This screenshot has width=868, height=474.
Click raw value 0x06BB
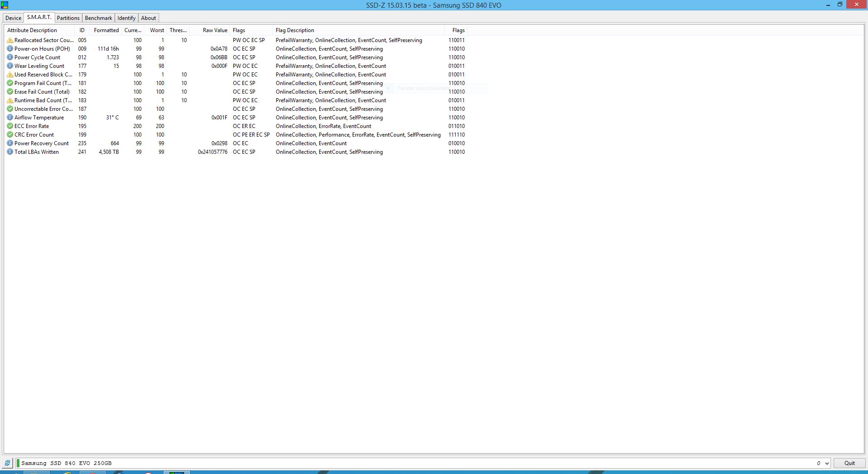(219, 57)
